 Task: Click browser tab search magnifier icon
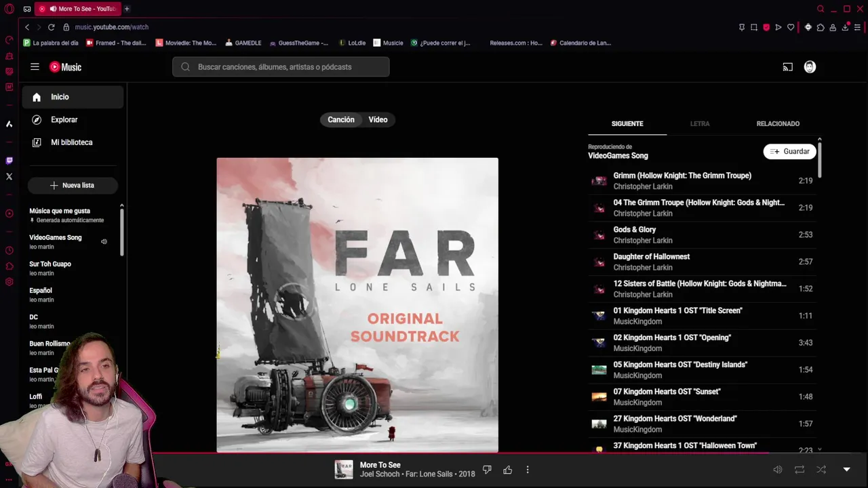click(x=821, y=9)
